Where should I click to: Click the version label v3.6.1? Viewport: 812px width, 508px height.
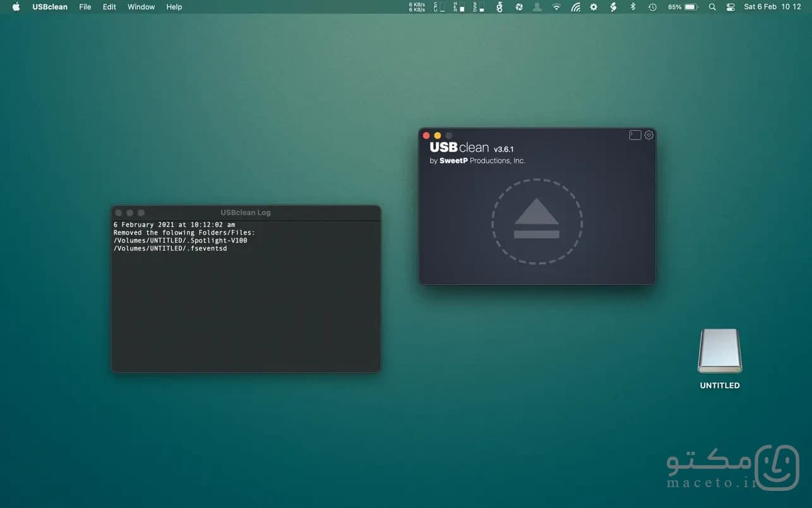point(504,149)
